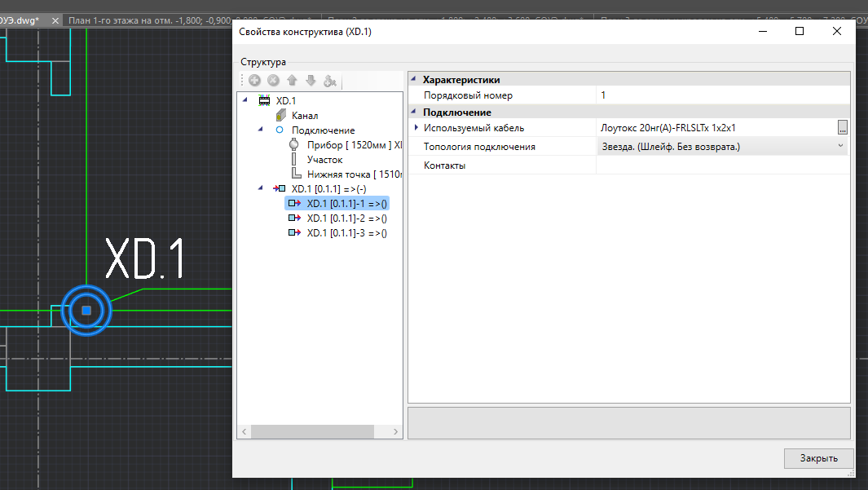Collapse the root XD.1 tree node
Screen dimensions: 868x490
[x=245, y=100]
